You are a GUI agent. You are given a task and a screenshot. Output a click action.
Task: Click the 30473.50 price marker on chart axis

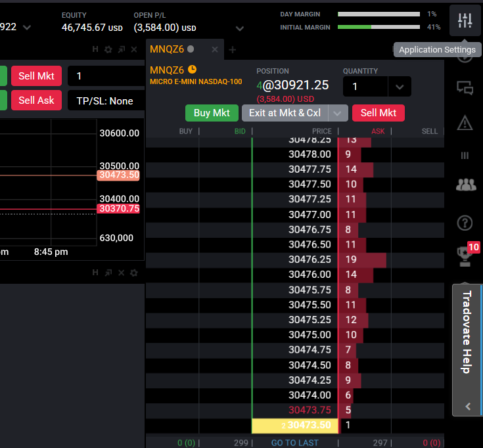(118, 175)
